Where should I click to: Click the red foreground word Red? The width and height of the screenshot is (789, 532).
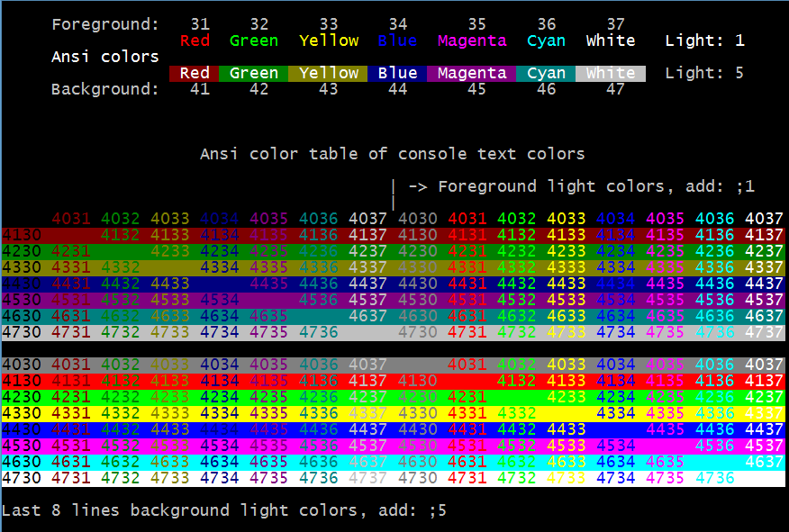pyautogui.click(x=195, y=41)
